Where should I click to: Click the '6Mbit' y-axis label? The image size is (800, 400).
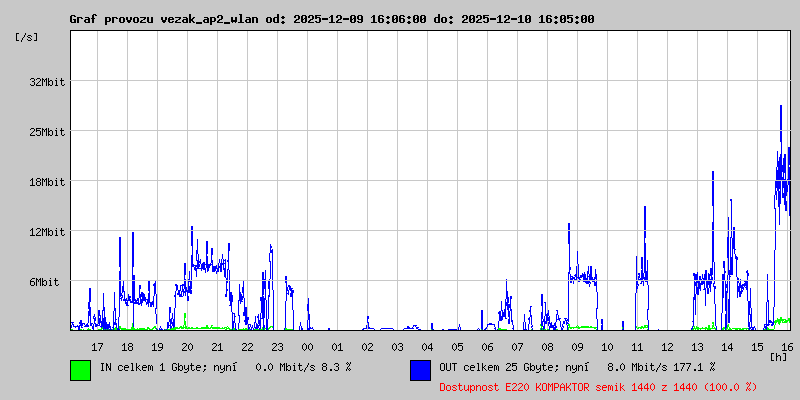(44, 282)
